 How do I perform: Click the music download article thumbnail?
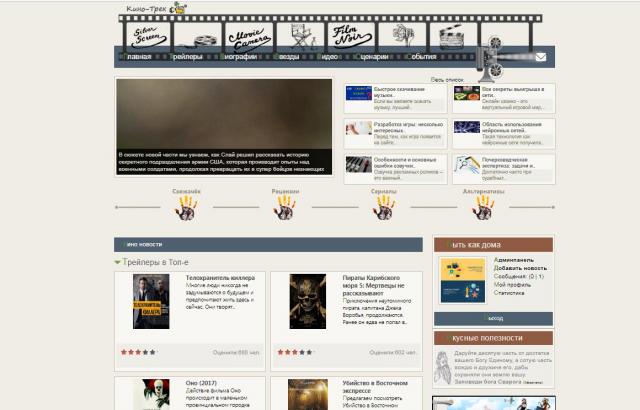[359, 93]
